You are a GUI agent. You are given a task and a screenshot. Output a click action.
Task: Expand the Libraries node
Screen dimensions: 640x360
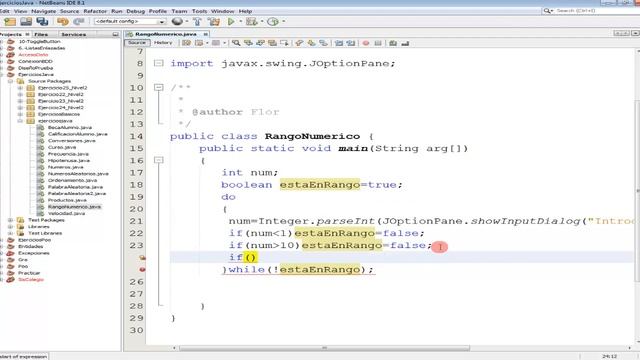click(x=11, y=227)
